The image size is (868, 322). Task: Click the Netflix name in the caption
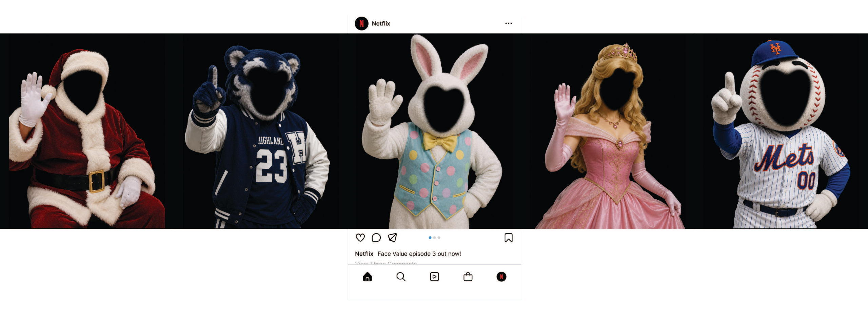[364, 254]
